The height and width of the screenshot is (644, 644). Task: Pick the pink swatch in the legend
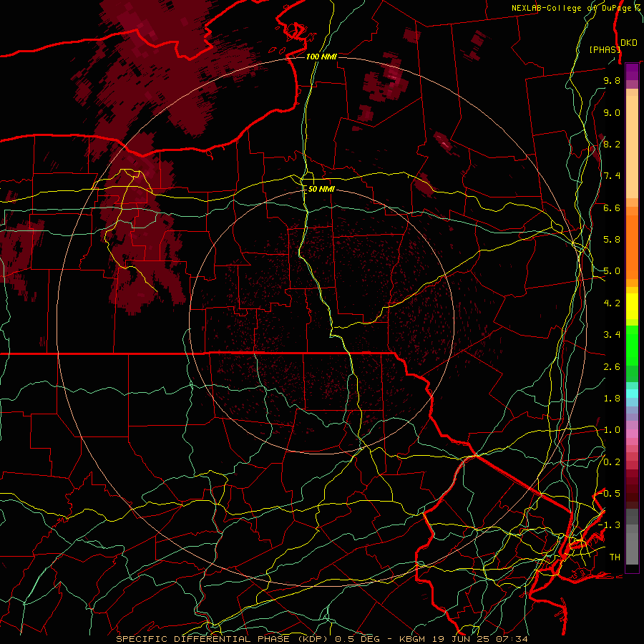tap(632, 434)
